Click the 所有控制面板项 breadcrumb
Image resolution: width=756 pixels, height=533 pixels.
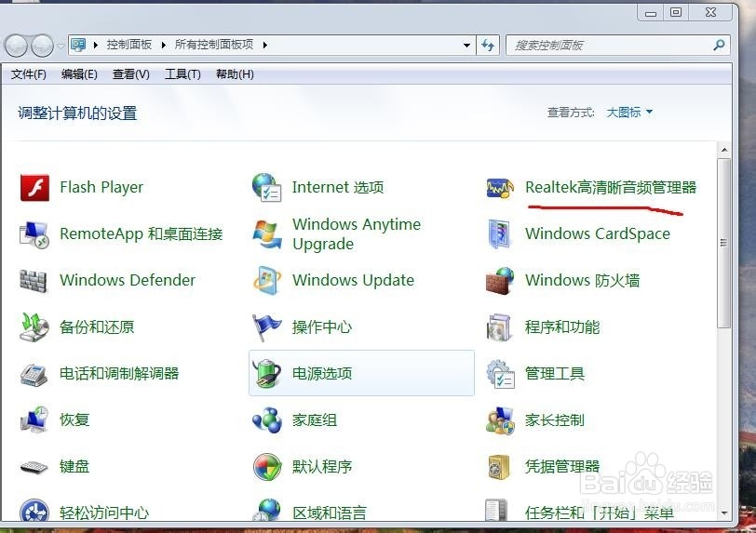point(214,45)
